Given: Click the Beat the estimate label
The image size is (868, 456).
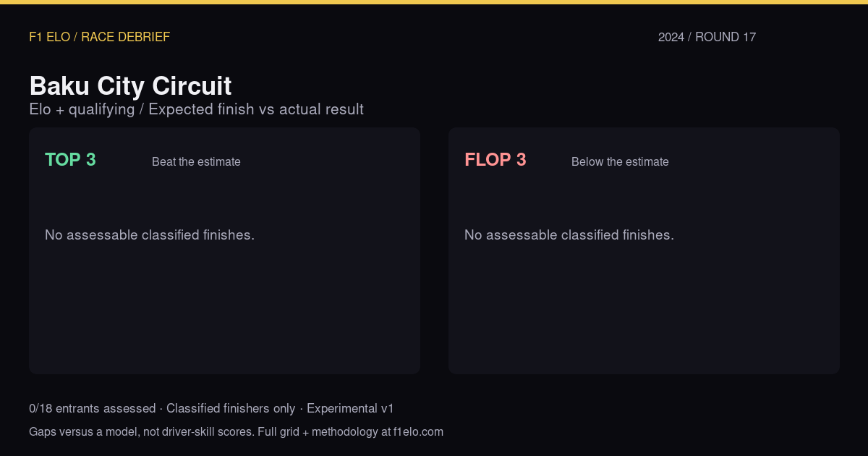Looking at the screenshot, I should 196,162.
